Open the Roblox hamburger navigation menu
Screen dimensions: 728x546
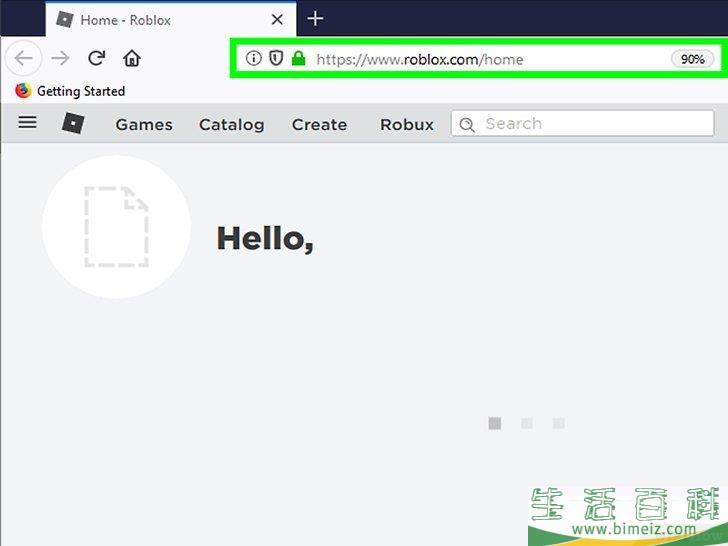pyautogui.click(x=27, y=123)
